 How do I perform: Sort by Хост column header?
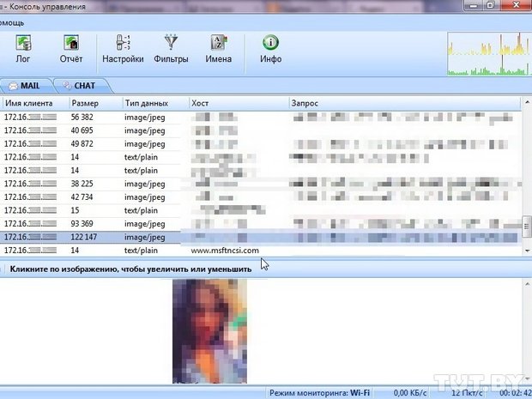point(239,103)
